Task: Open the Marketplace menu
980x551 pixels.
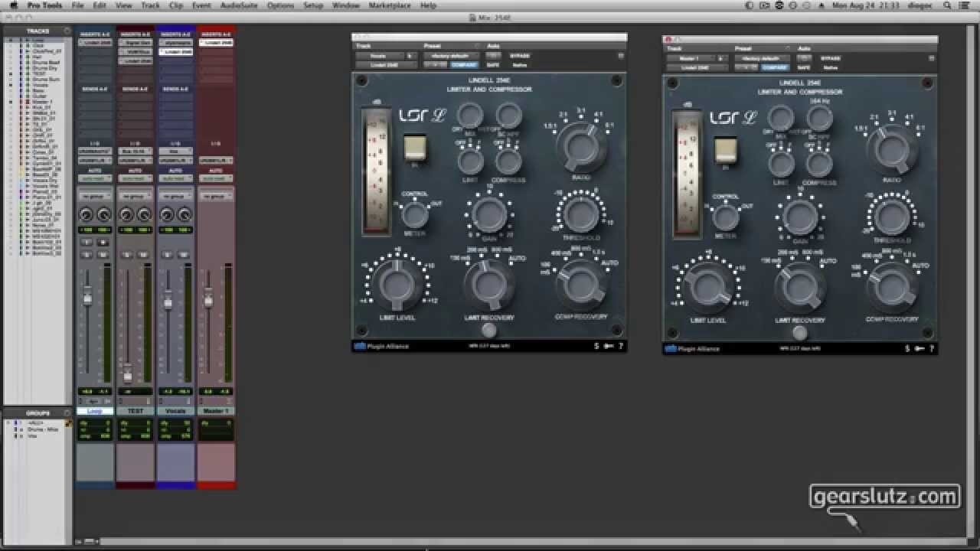Action: [x=390, y=5]
